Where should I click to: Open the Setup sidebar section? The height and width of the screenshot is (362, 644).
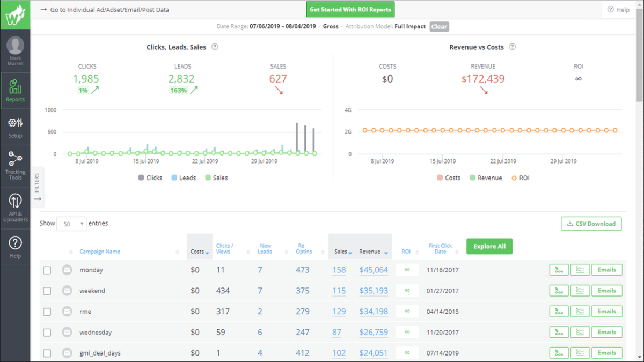click(x=15, y=127)
